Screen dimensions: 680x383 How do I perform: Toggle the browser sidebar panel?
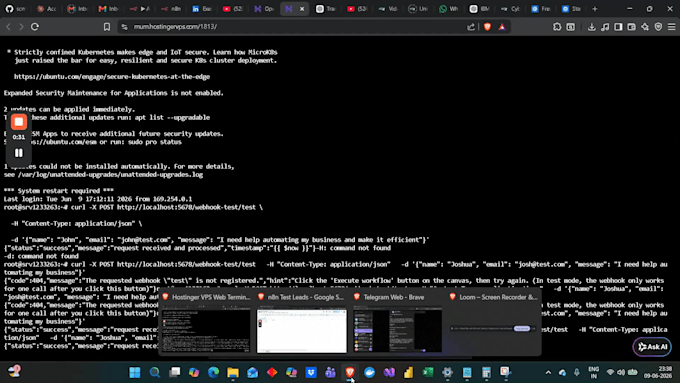tap(618, 27)
